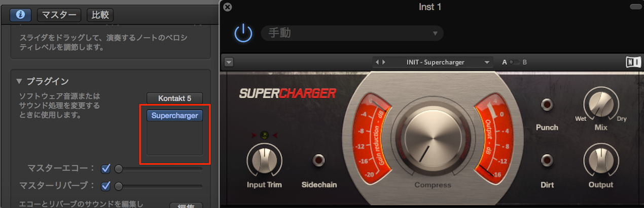This screenshot has height=208, width=644.
Task: Go to the next Supercharger preset
Action: coord(383,62)
